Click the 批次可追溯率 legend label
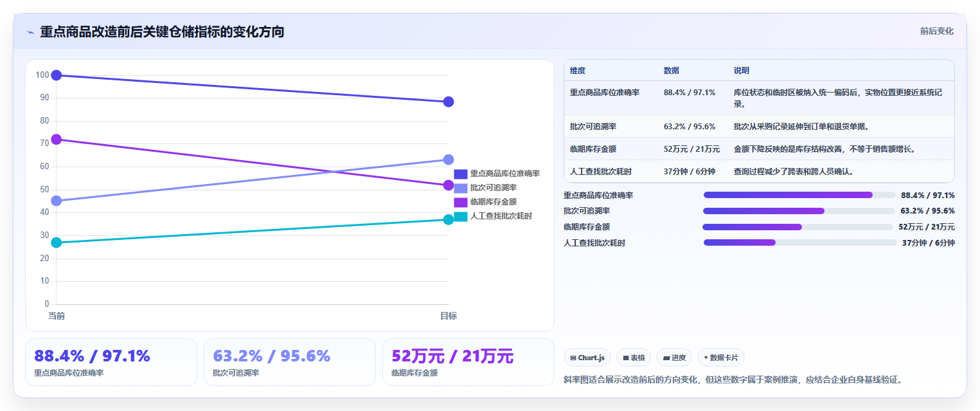Image resolution: width=980 pixels, height=411 pixels. [x=493, y=188]
